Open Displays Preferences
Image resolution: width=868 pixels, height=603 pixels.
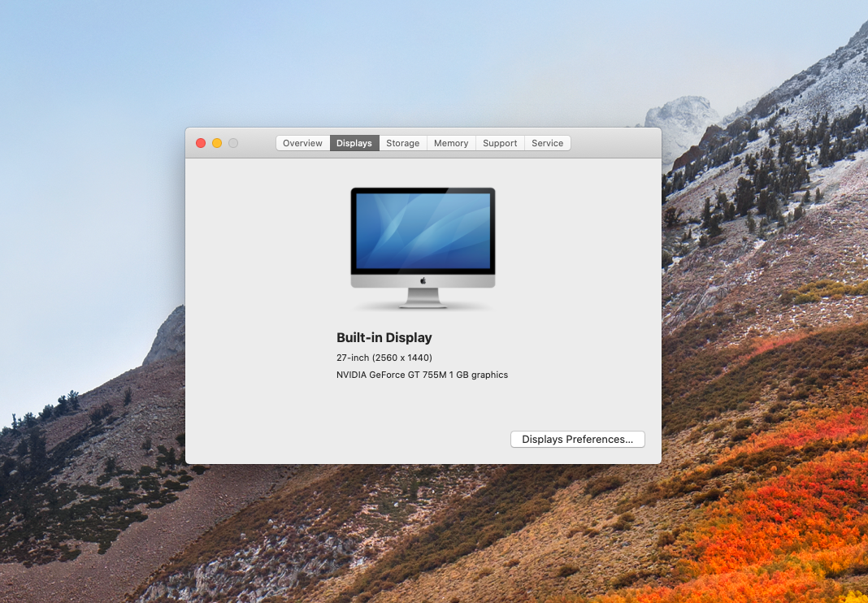[x=577, y=439]
